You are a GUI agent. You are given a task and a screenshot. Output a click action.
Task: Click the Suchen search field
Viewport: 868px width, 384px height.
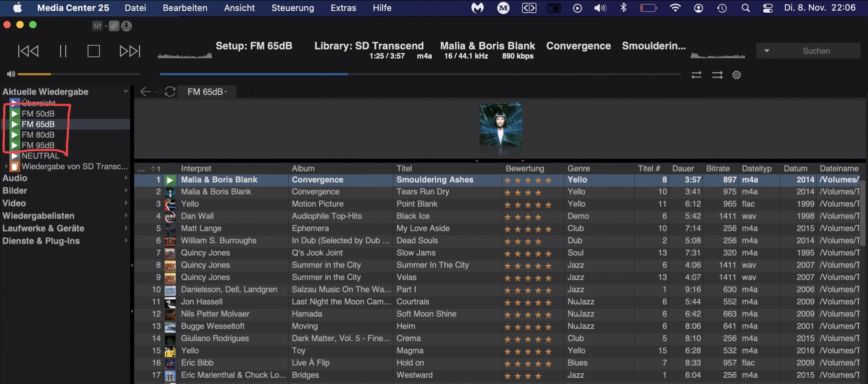click(816, 51)
